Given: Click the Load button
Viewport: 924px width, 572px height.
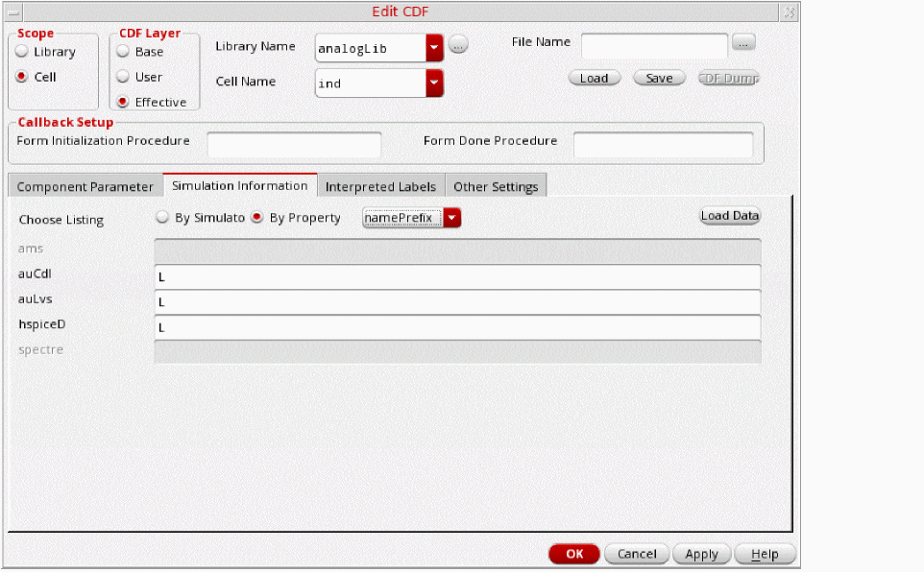Looking at the screenshot, I should tap(594, 79).
